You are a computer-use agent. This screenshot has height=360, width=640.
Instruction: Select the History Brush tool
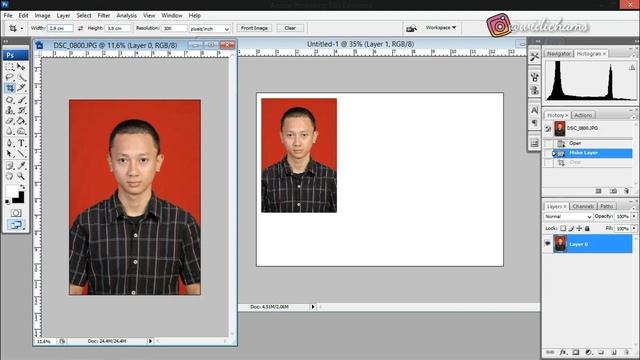coord(21,110)
